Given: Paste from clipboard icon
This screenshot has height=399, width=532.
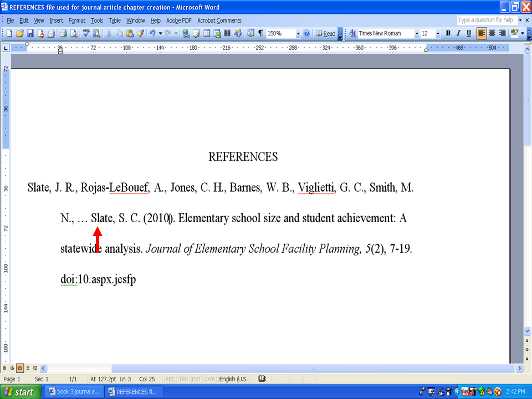Looking at the screenshot, I should 130,33.
